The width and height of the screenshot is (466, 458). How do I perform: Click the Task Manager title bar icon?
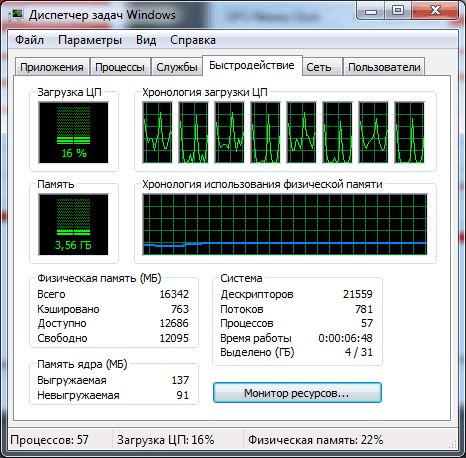click(15, 15)
